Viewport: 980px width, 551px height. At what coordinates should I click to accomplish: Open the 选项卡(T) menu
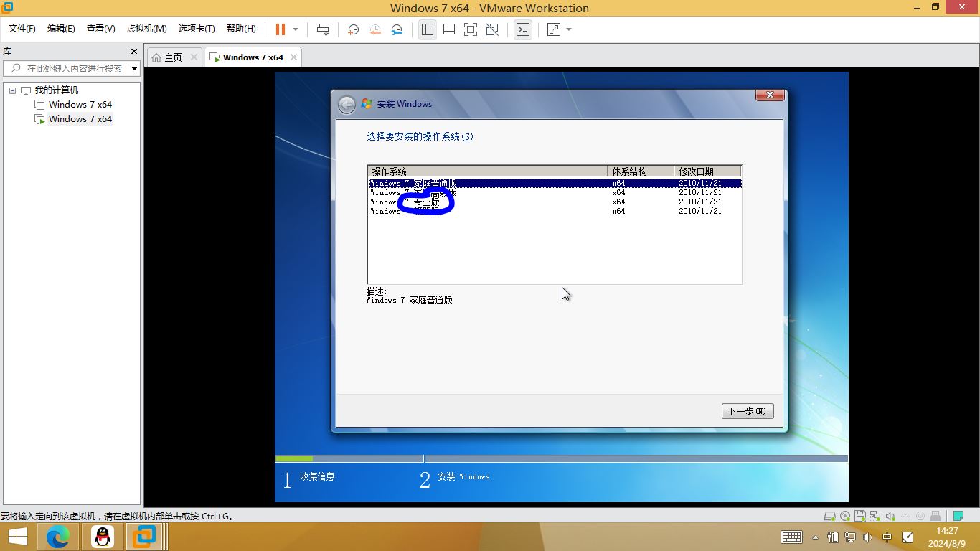[x=197, y=29]
